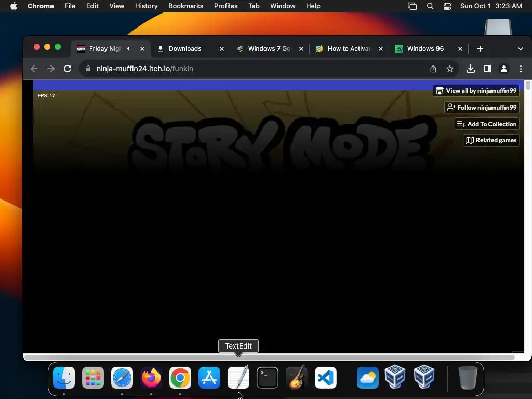
Task: Follow ninjamuffin99 on itch.io
Action: (x=482, y=108)
